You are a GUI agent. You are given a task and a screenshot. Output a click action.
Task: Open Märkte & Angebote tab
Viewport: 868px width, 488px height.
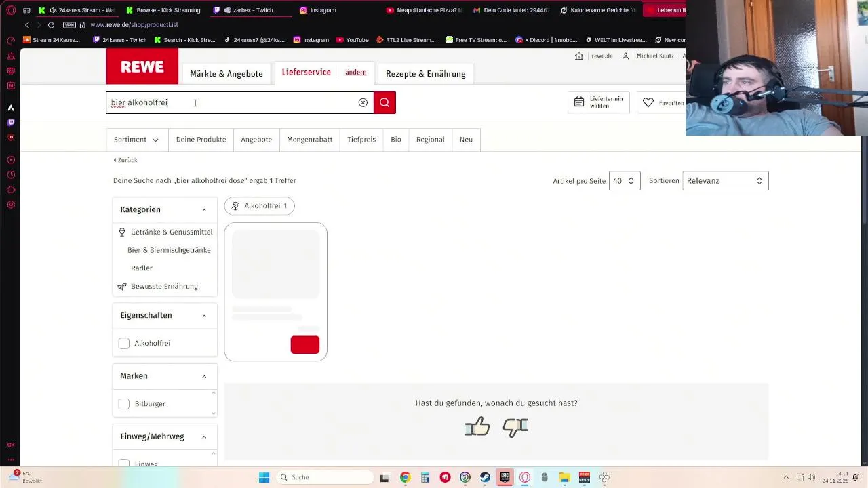pos(226,73)
